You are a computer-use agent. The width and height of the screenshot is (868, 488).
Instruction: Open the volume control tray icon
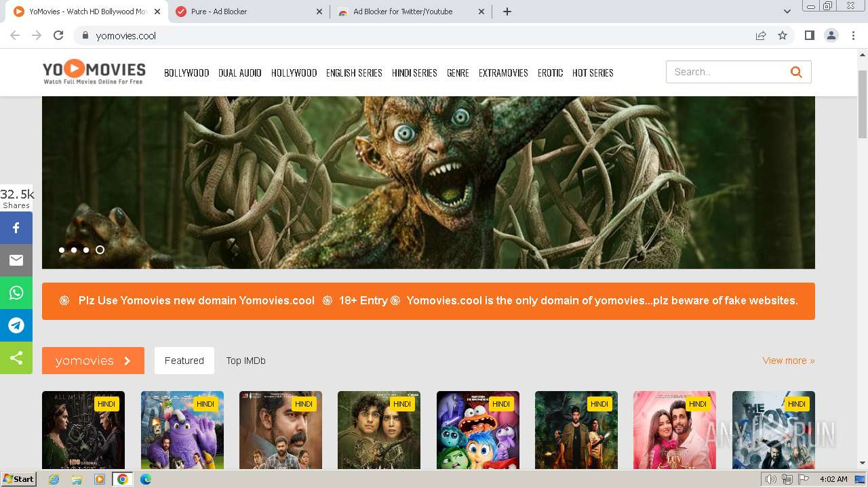[771, 479]
